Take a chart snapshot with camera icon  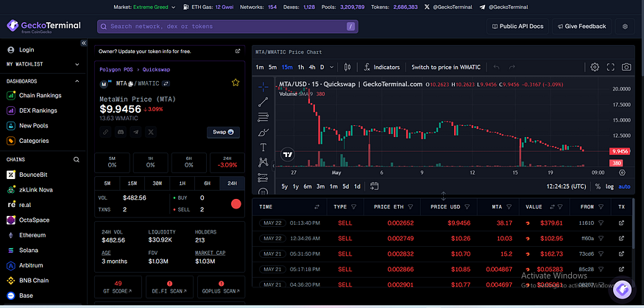(626, 67)
